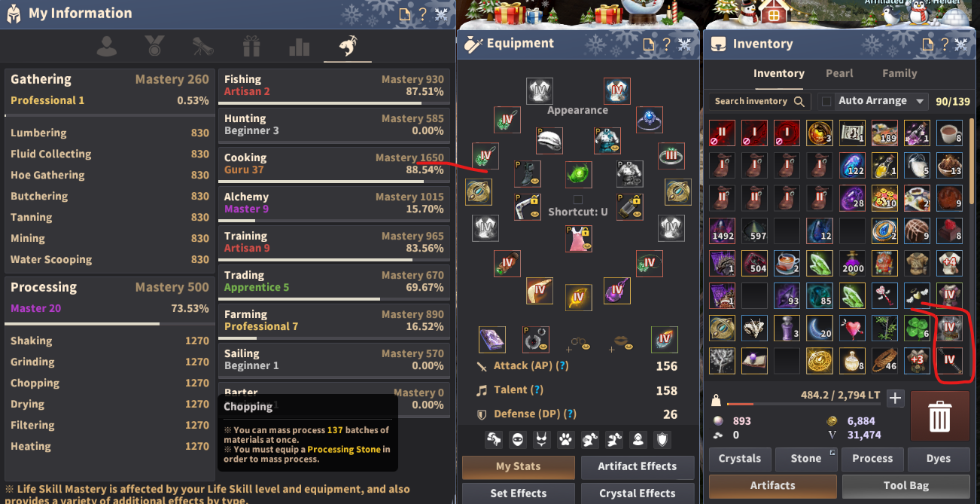Switch to the Family inventory tab
980x504 pixels.
pos(899,73)
